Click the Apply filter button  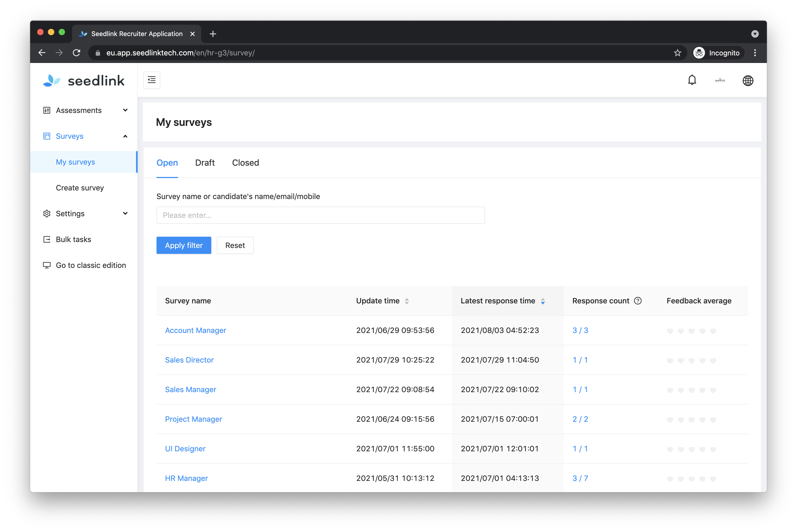coord(184,245)
